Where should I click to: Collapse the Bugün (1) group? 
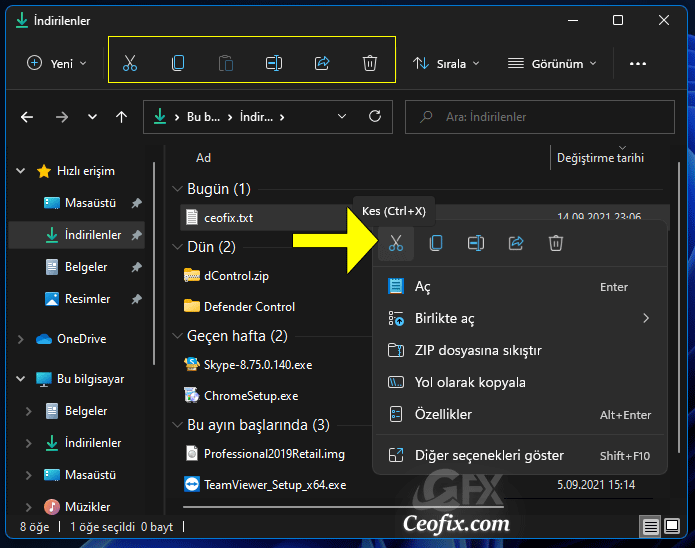177,189
